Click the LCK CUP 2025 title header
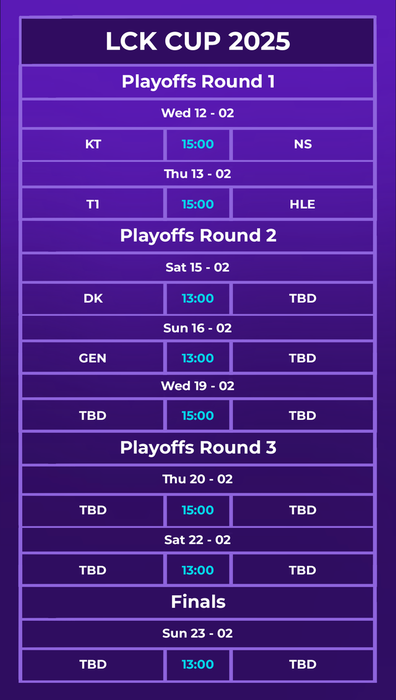Screen dimensions: 396x700 (198, 41)
